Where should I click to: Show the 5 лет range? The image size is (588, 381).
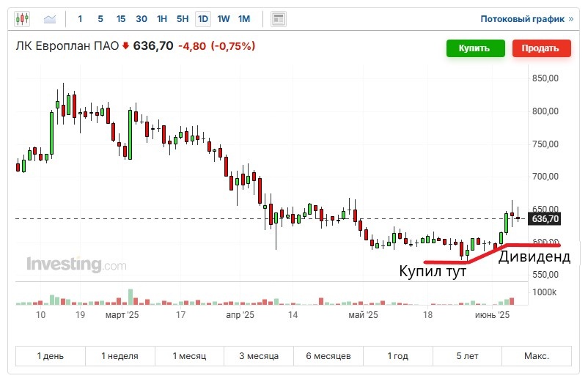pos(467,356)
